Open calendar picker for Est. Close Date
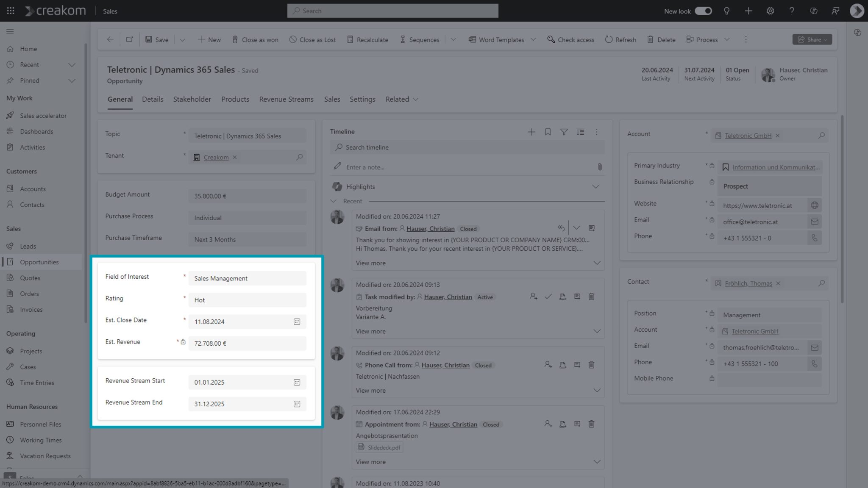 [297, 322]
